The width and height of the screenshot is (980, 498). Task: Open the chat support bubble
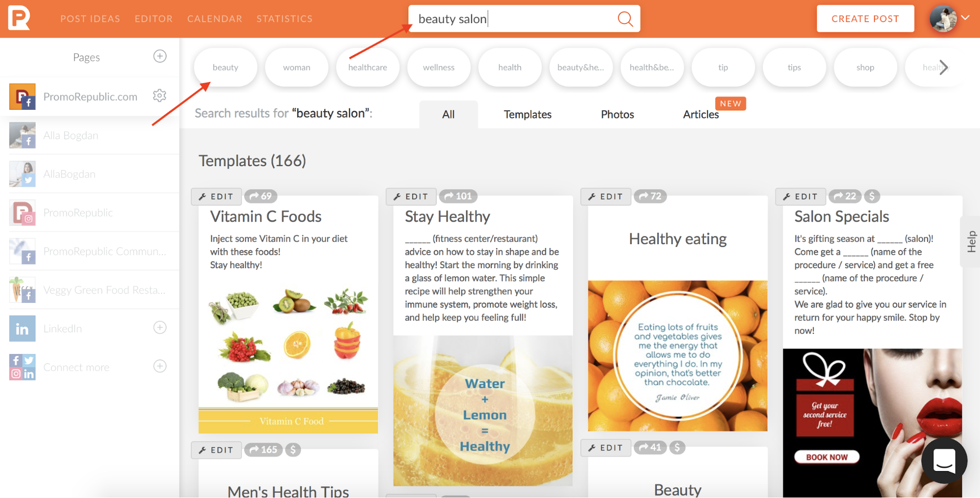tap(944, 461)
